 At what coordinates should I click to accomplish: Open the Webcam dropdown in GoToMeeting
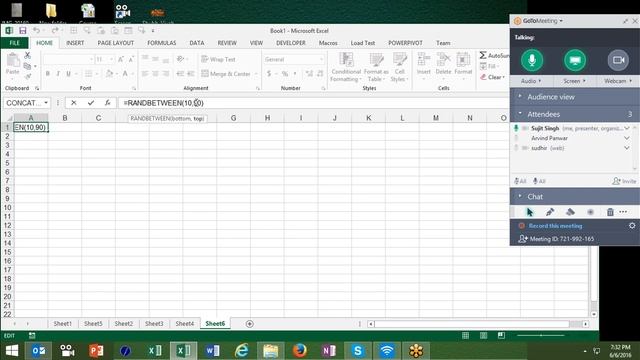618,81
